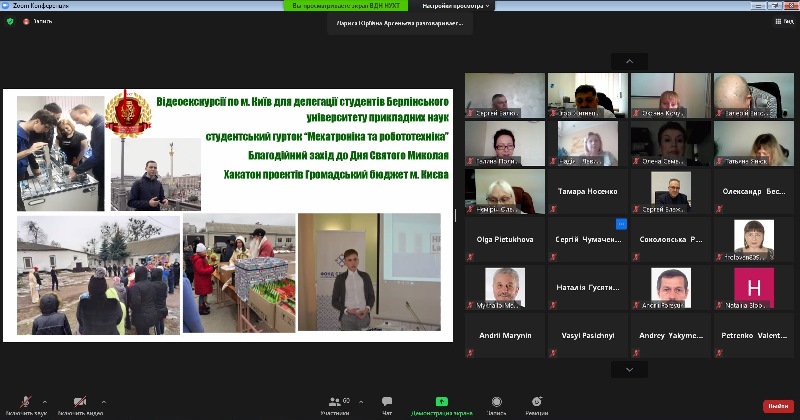Click Zoom window title bar icon
Viewport: 800px width, 420px height.
6,6
